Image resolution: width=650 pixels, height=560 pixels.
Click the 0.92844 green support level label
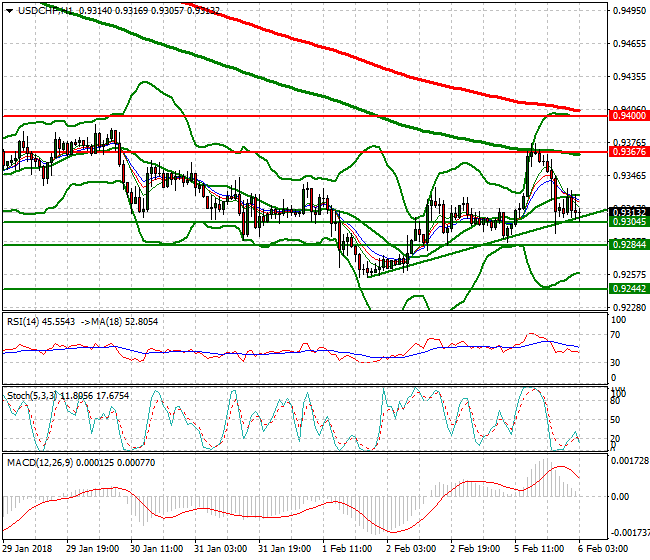tap(629, 245)
